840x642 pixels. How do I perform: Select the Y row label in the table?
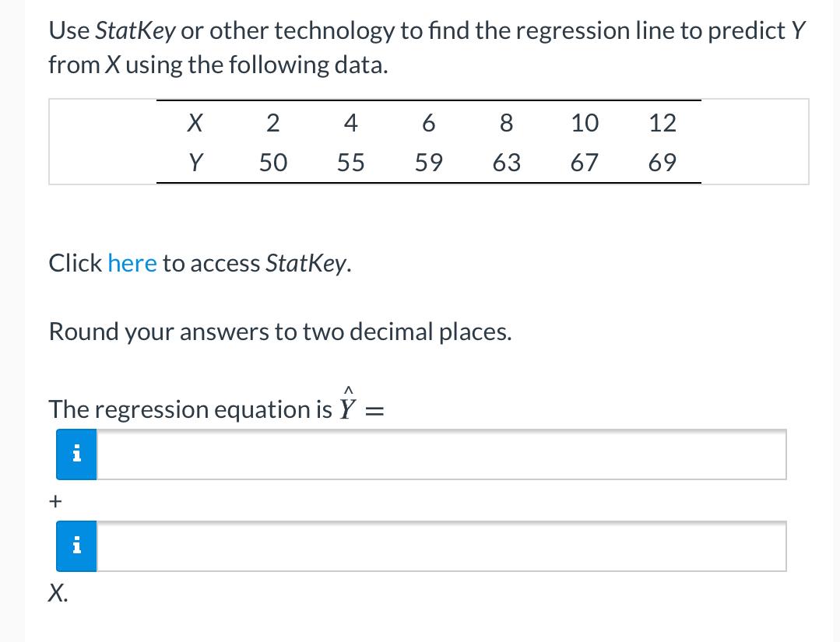[x=194, y=163]
